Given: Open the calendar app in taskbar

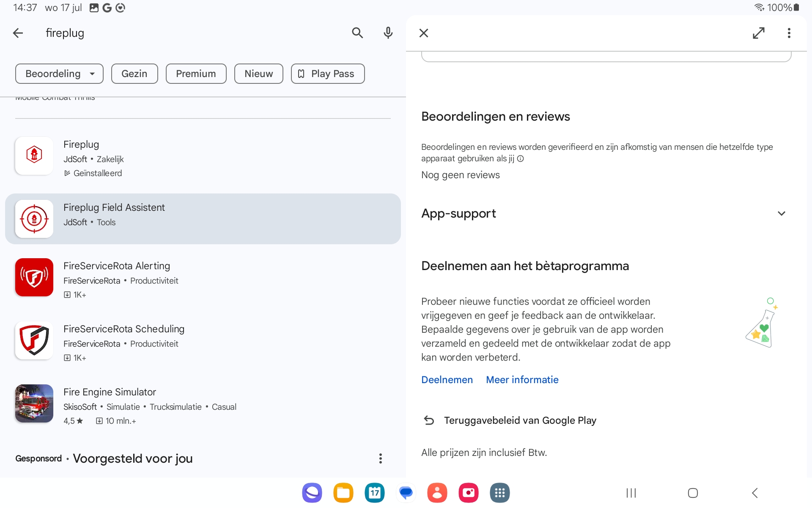Looking at the screenshot, I should click(x=374, y=493).
